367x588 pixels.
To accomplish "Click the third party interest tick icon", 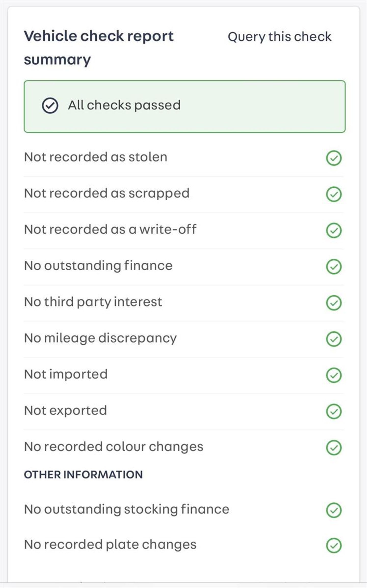I will 334,303.
